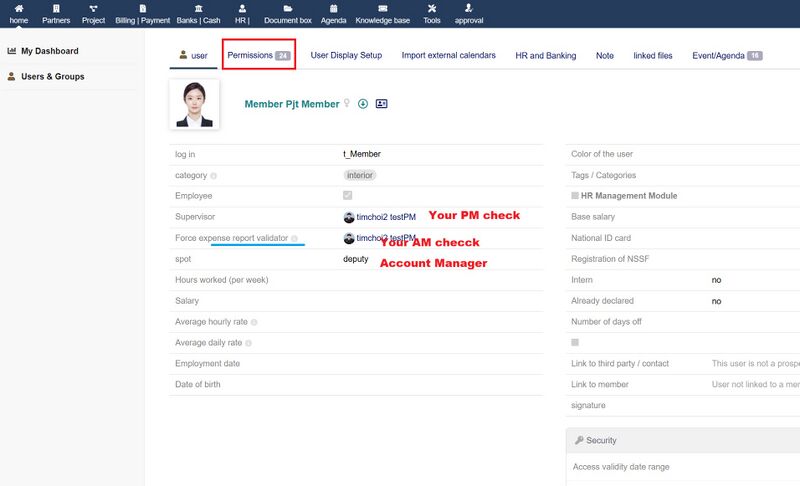
Task: Click the download vCard icon beside member name
Action: 363,104
